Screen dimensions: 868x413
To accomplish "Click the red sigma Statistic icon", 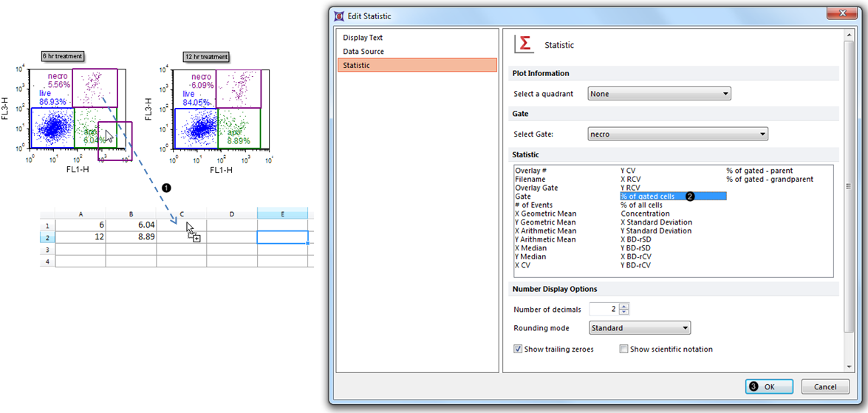I will 525,44.
